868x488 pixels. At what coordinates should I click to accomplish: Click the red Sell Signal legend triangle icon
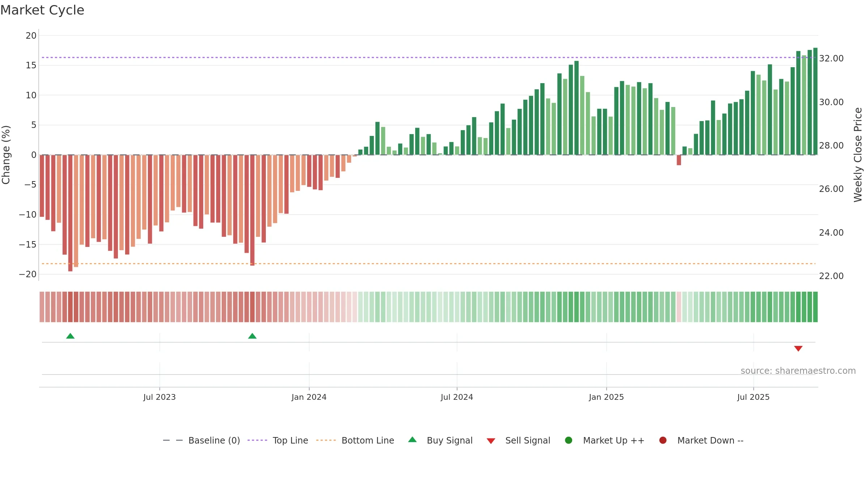[491, 441]
